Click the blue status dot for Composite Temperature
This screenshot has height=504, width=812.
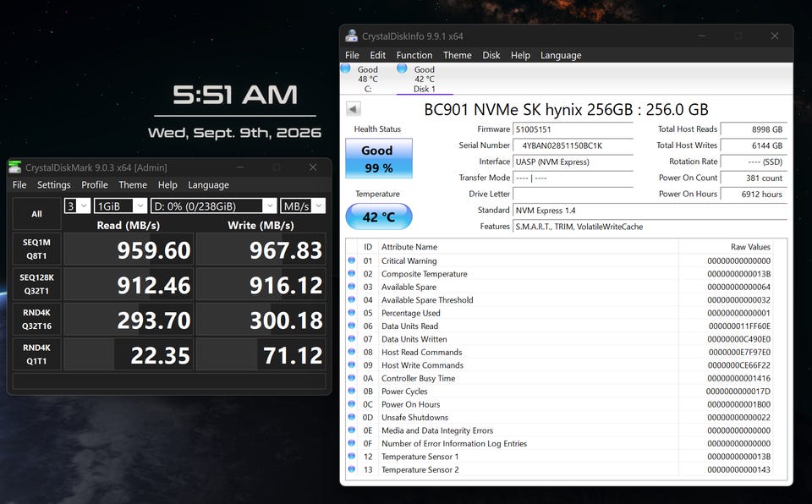[352, 273]
